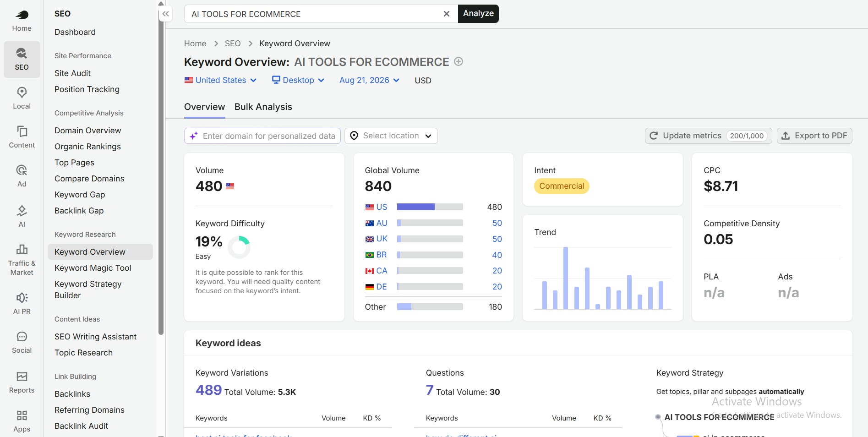The height and width of the screenshot is (437, 868).
Task: Click the Keyword Difficulty donut chart
Action: pyautogui.click(x=239, y=247)
